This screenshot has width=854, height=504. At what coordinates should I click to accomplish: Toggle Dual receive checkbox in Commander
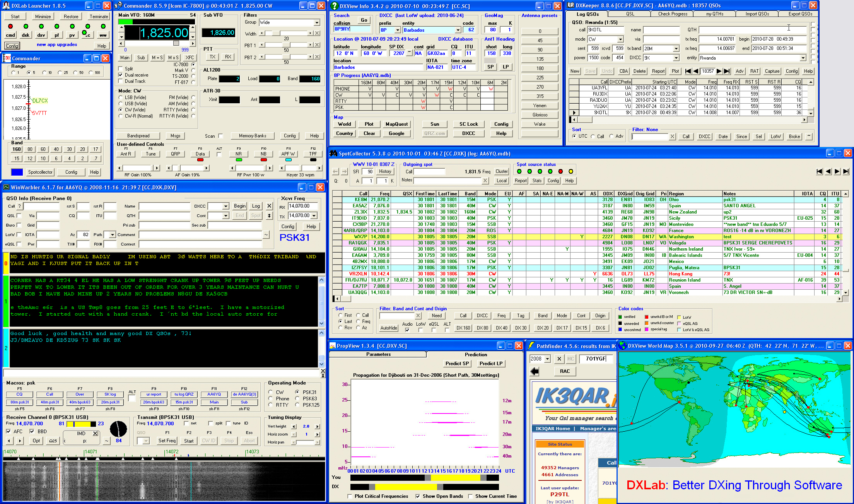point(121,75)
